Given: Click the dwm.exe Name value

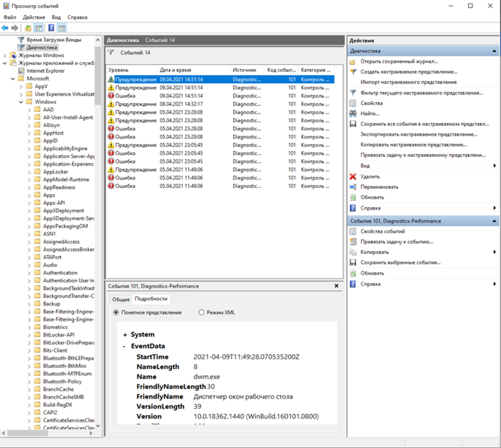Looking at the screenshot, I should point(207,377).
